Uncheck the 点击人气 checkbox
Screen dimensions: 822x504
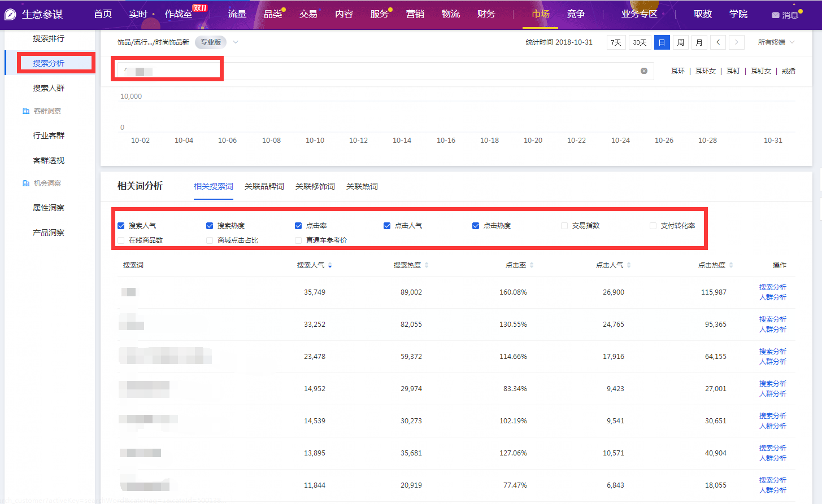[x=387, y=226]
